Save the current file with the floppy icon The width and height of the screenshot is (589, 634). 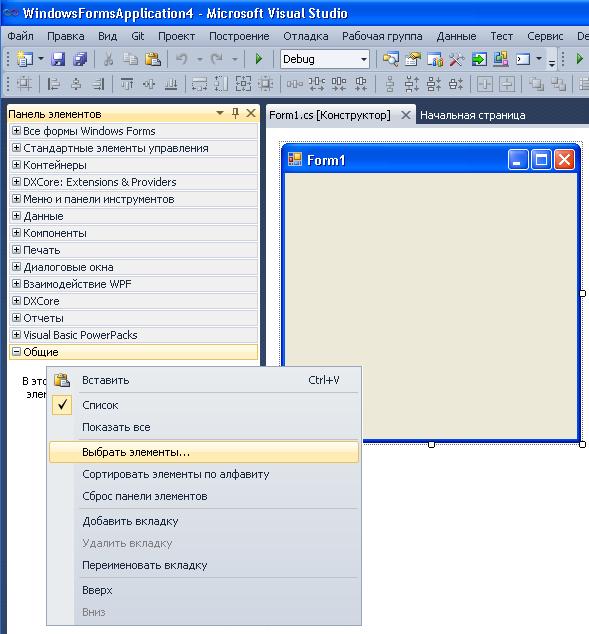click(58, 59)
